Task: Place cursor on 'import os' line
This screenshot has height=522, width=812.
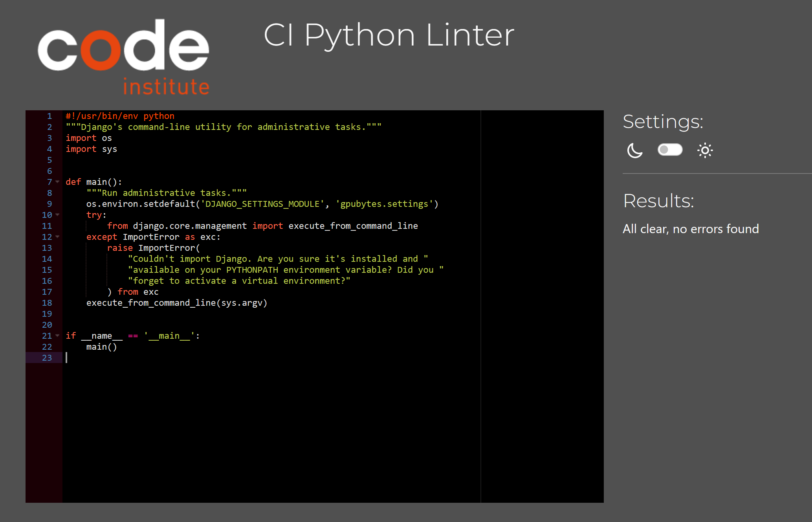Action: click(x=89, y=138)
